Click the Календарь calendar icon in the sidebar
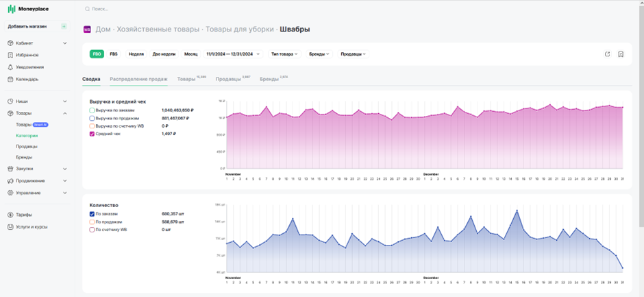Screen dimensions: 644x297 click(11, 79)
